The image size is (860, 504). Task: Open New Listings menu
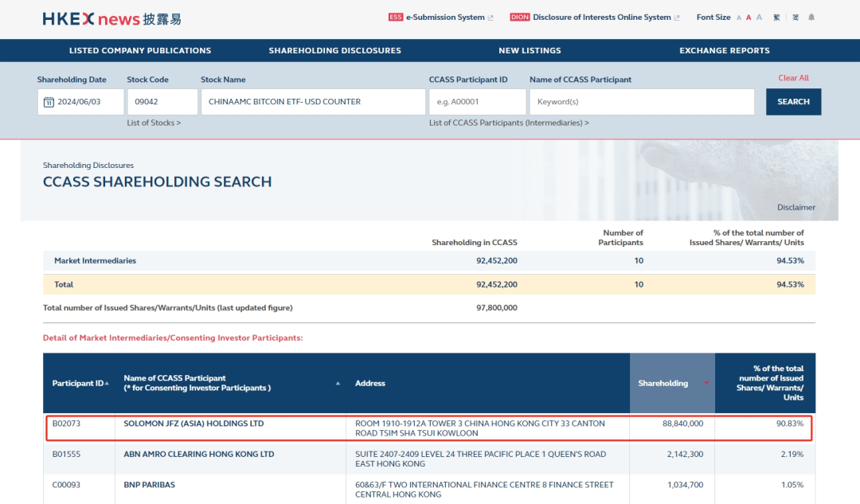(530, 50)
